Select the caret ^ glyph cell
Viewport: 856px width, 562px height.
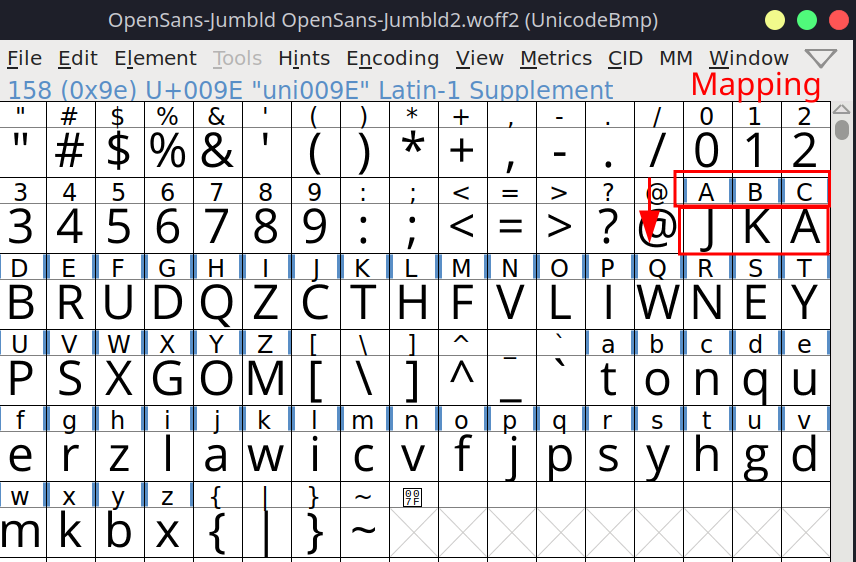462,368
